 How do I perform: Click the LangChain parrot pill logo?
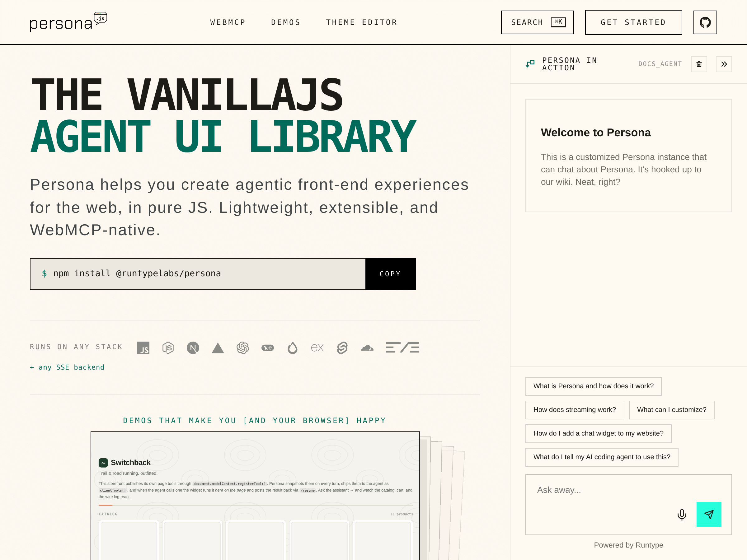point(267,348)
